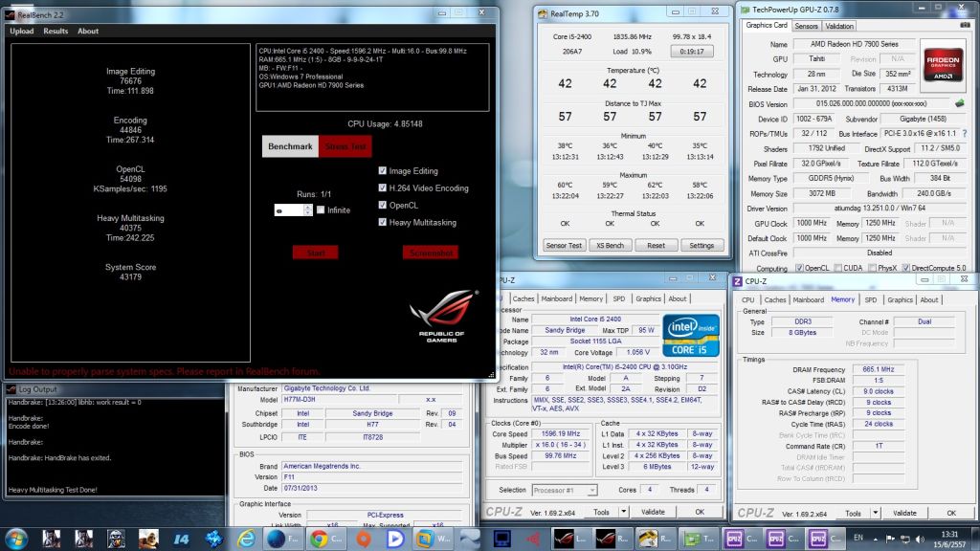Open the Processor #1 selection dropdown
Screen dimensions: 980x551
pyautogui.click(x=565, y=491)
